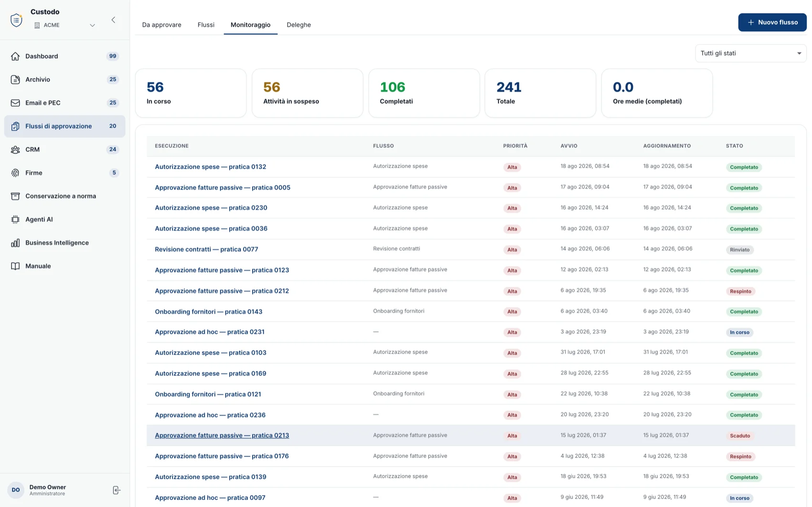The height and width of the screenshot is (507, 812).
Task: Open Email e PEC section
Action: [x=65, y=103]
